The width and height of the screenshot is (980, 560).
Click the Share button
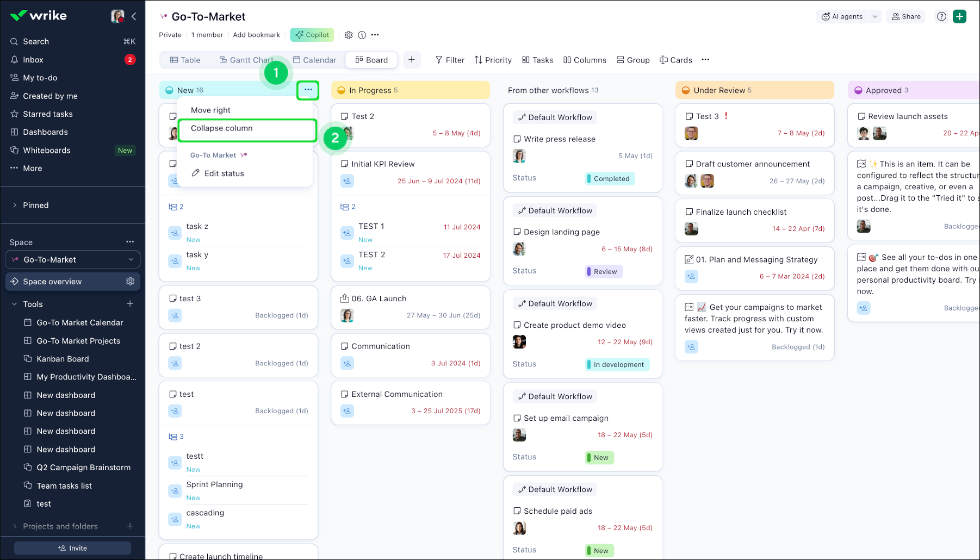[x=906, y=16]
